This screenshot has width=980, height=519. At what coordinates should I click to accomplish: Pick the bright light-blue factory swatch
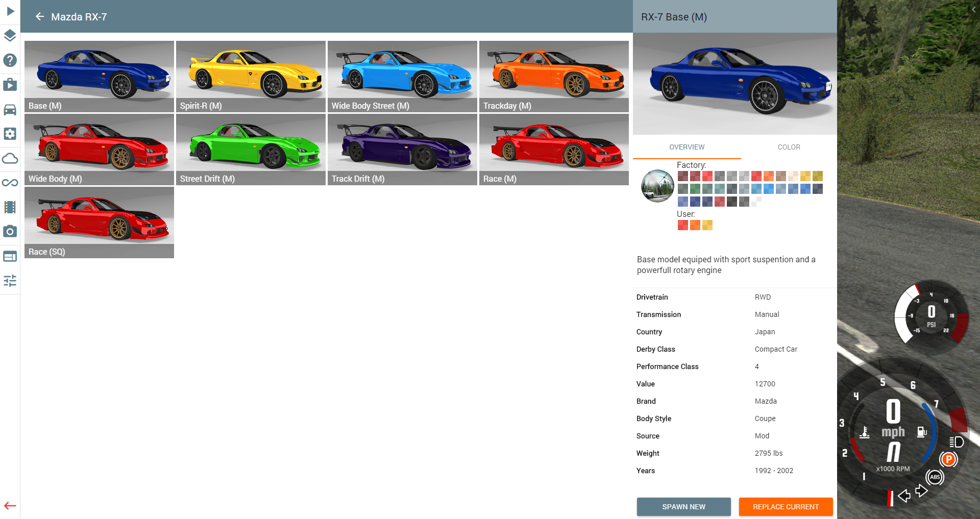[x=769, y=189]
